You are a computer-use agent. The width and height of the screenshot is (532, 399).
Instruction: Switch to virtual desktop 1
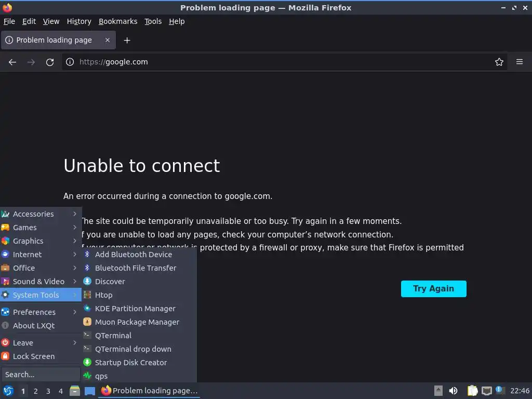click(23, 391)
